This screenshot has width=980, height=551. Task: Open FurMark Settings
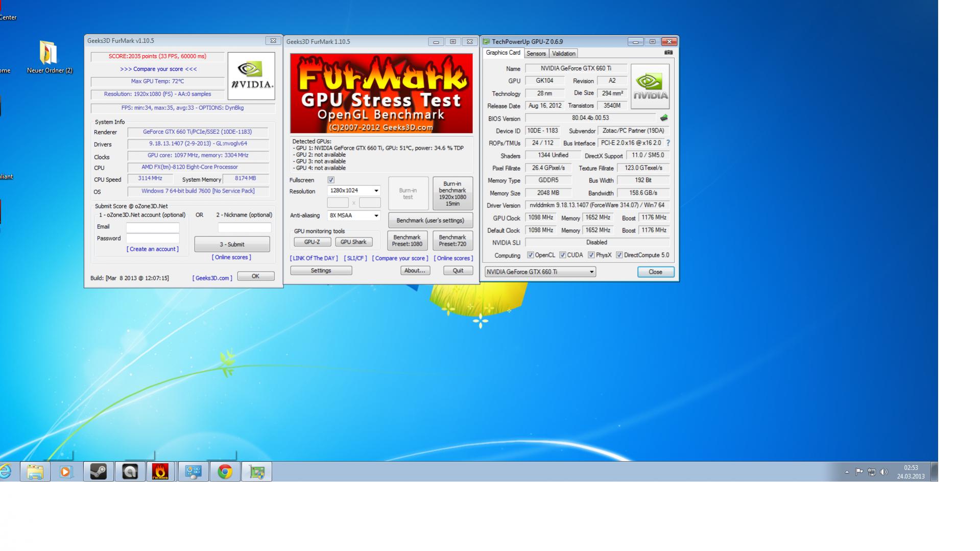click(321, 271)
